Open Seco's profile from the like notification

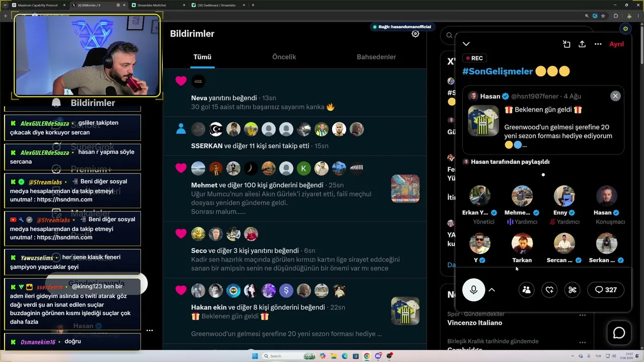click(x=199, y=250)
